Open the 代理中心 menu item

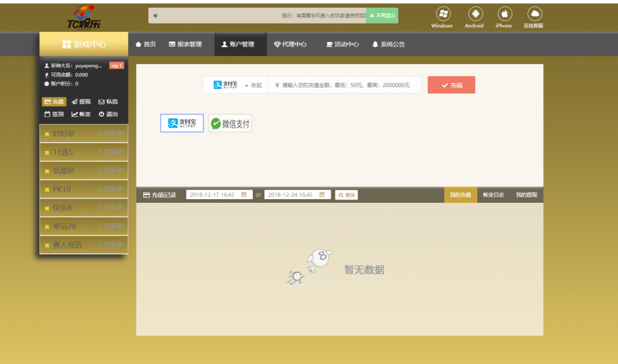click(x=290, y=44)
